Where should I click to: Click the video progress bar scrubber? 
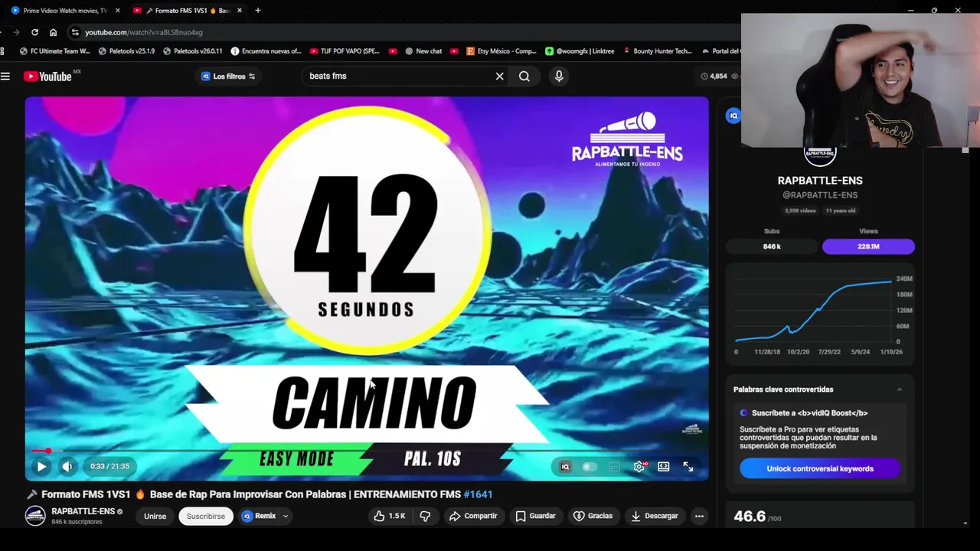[48, 451]
